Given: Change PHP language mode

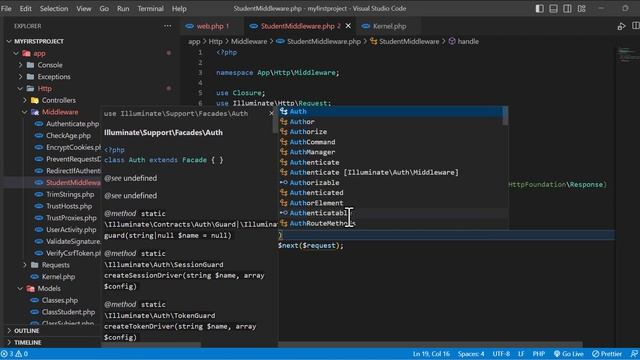Looking at the screenshot, I should pos(538,354).
